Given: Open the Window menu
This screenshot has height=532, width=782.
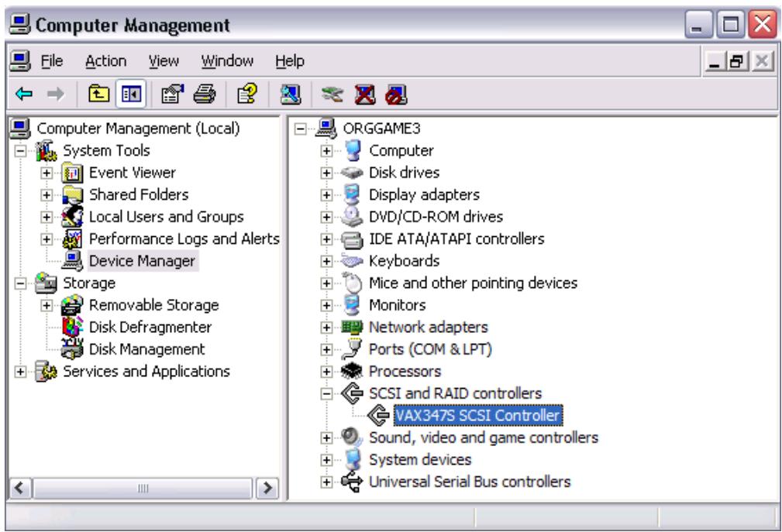Looking at the screenshot, I should [227, 60].
